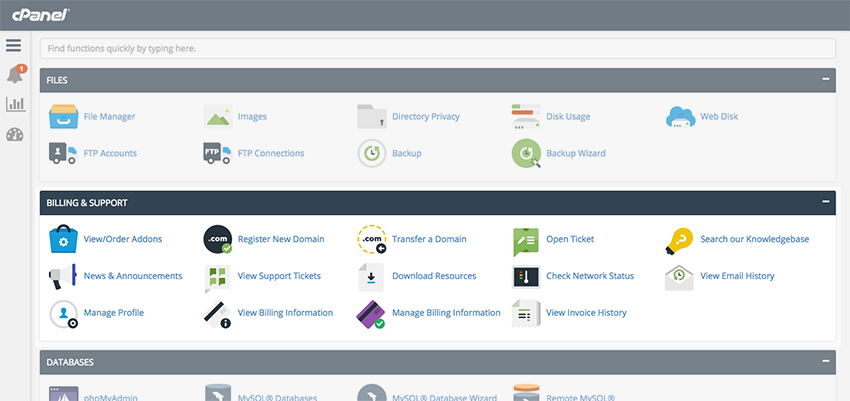The height and width of the screenshot is (401, 850).
Task: Open the Check Network Status monitor icon
Action: 526,276
